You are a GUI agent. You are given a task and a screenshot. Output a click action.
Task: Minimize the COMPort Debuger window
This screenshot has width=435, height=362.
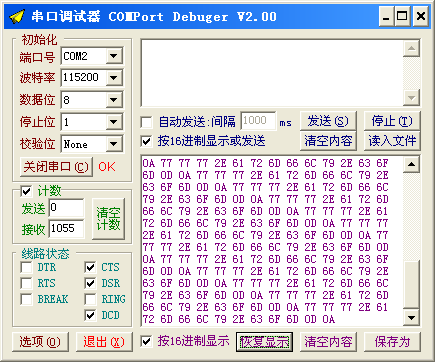click(386, 16)
